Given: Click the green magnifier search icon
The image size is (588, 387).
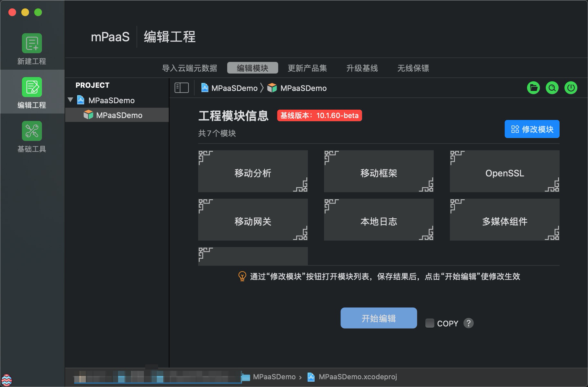Looking at the screenshot, I should point(552,88).
